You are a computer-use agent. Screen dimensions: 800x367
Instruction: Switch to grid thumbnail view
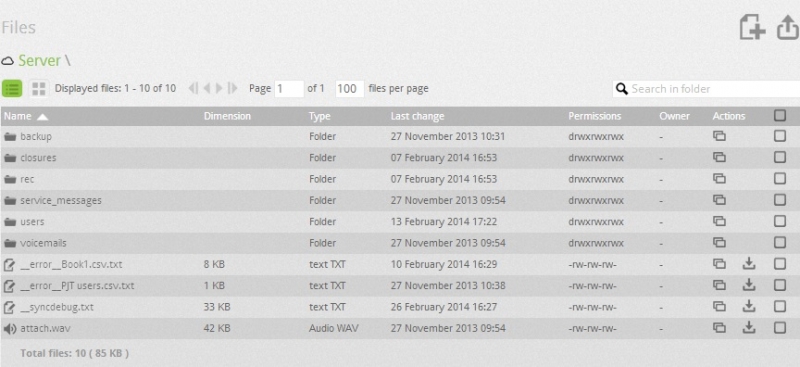[39, 88]
